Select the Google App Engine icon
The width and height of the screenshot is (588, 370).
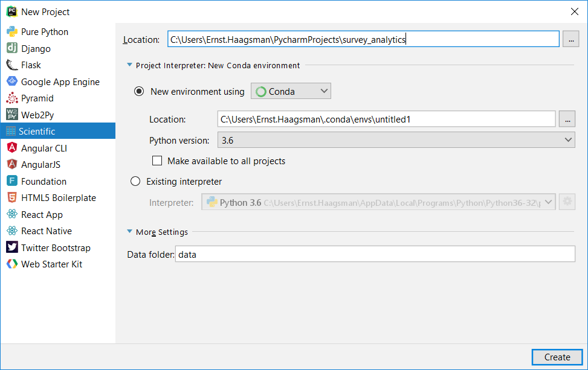coord(12,81)
